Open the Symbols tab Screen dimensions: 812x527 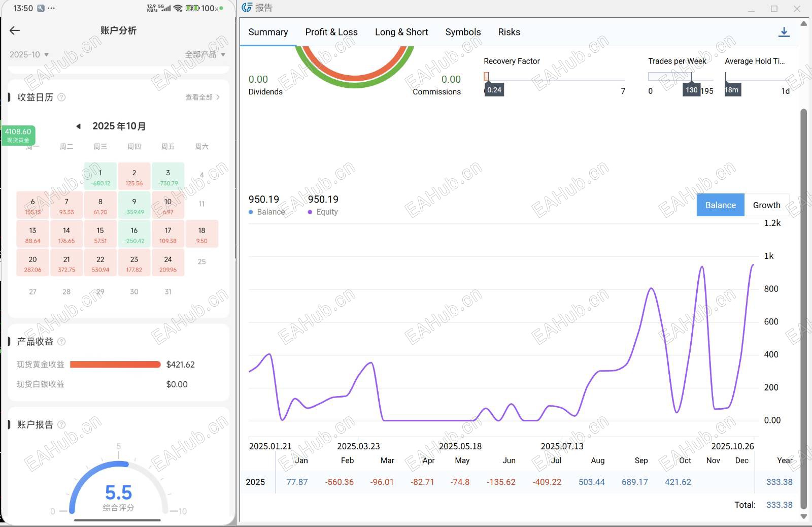tap(463, 32)
